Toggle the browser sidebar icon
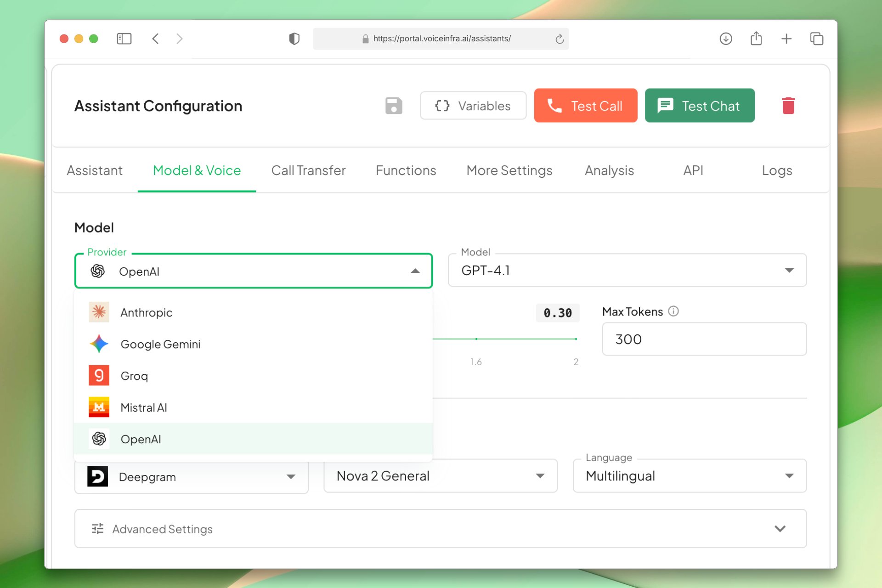This screenshot has height=588, width=882. pos(124,39)
